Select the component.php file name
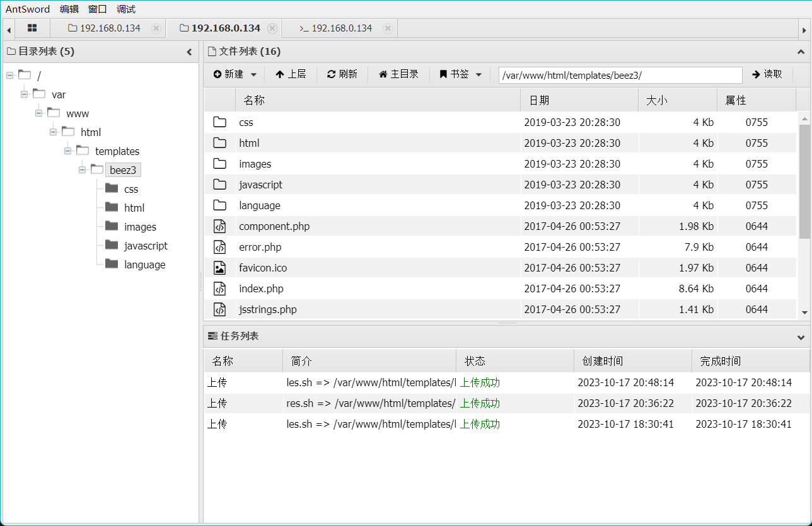Screen dimensions: 812x526 pyautogui.click(x=274, y=226)
